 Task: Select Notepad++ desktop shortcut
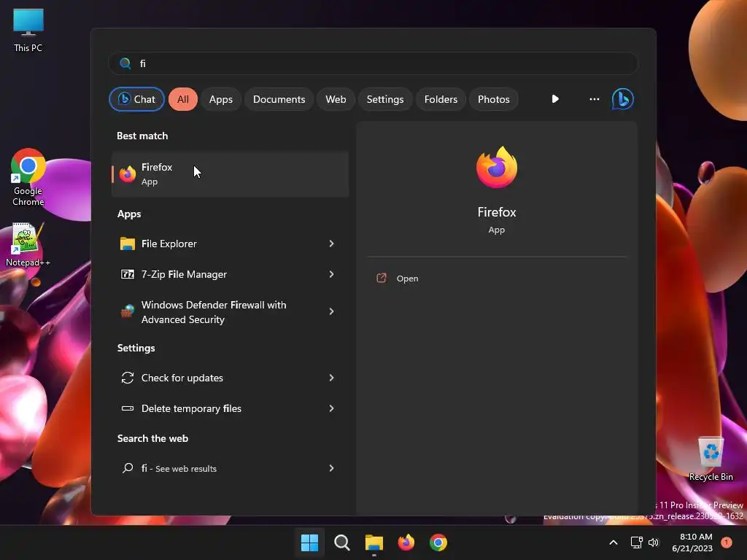(x=28, y=245)
